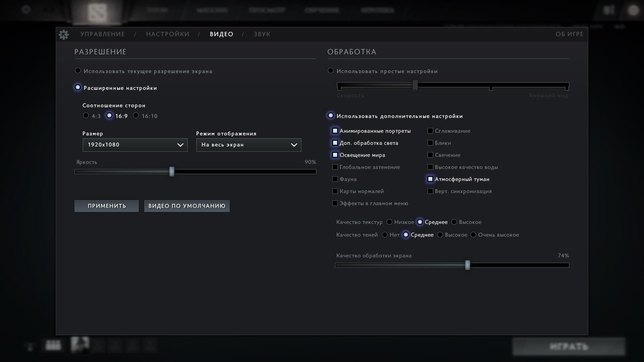Image resolution: width=644 pixels, height=362 pixels.
Task: Choose Очень высокое shadow quality
Action: click(x=473, y=235)
